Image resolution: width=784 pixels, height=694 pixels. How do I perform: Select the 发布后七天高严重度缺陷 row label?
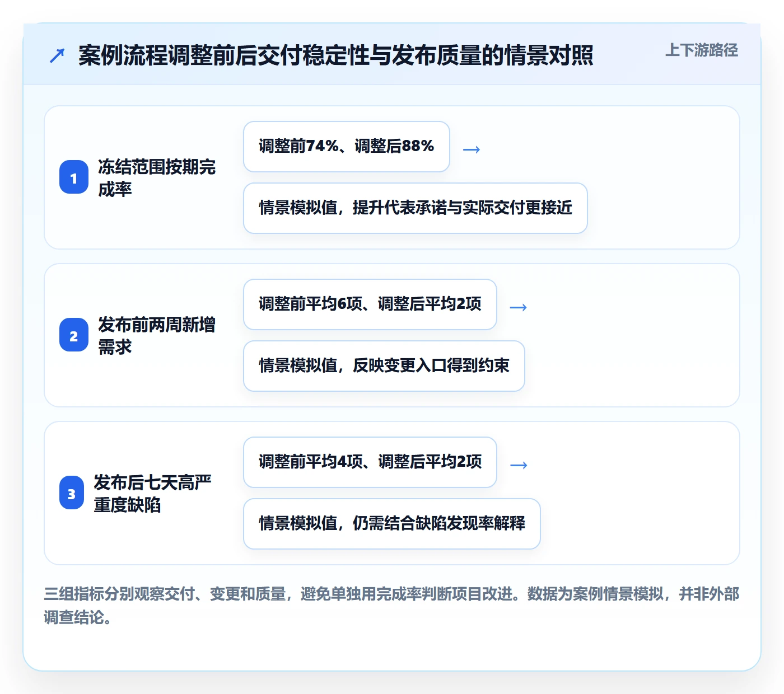152,493
